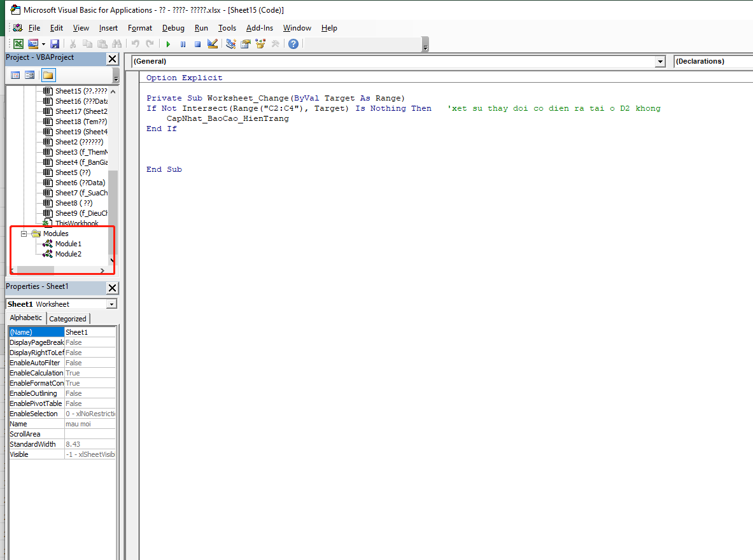The width and height of the screenshot is (753, 560).
Task: Open the Project panel toolbar overflow arrow
Action: click(116, 76)
